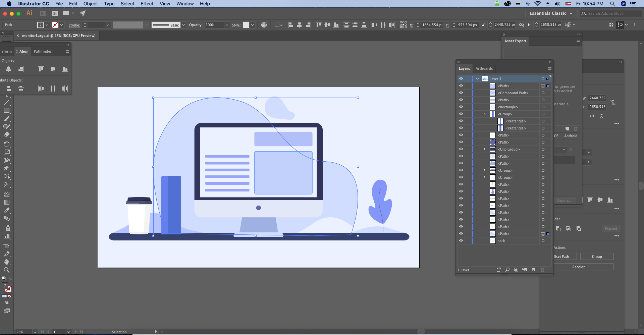Select the Eyedropper tool

pyautogui.click(x=7, y=211)
